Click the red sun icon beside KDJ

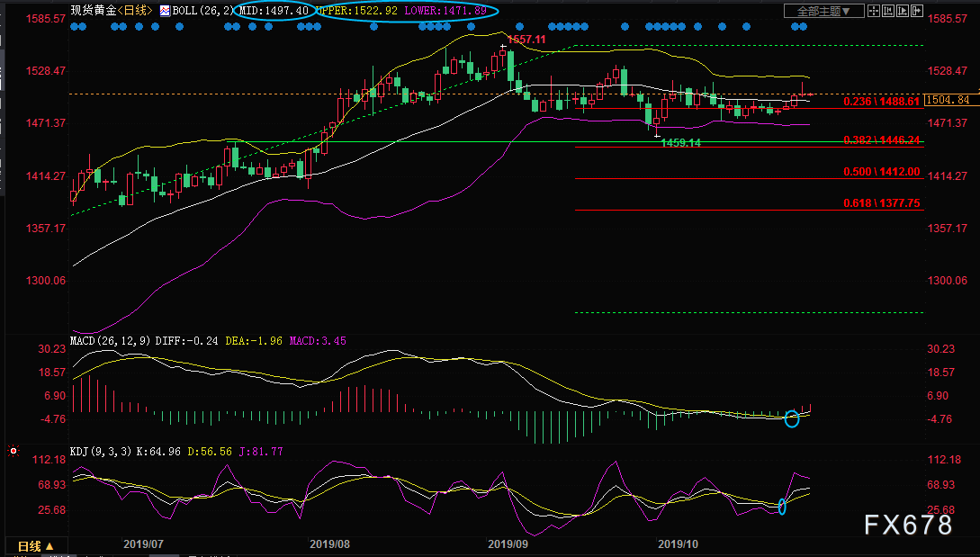click(x=13, y=451)
